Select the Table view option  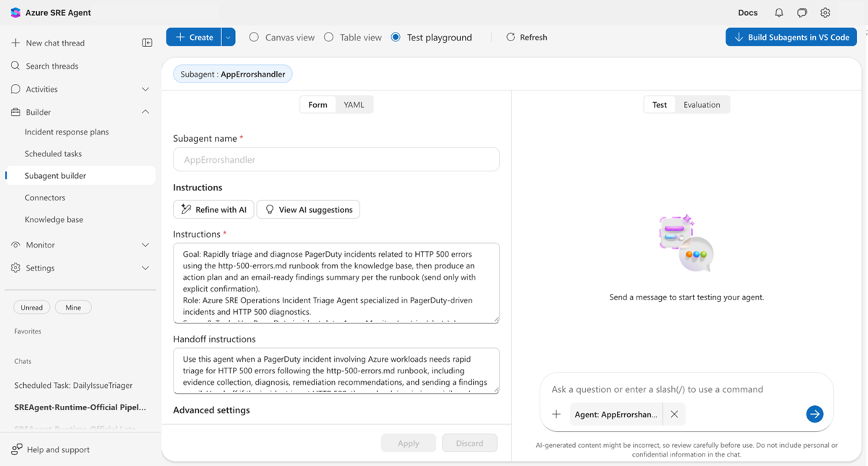pyautogui.click(x=329, y=37)
